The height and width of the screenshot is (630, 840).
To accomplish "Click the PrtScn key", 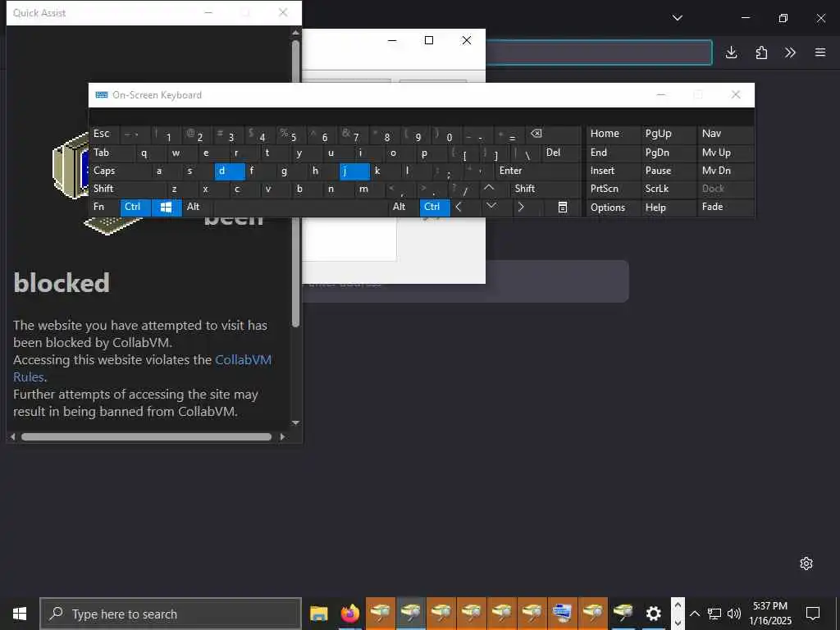I will pyautogui.click(x=614, y=189).
